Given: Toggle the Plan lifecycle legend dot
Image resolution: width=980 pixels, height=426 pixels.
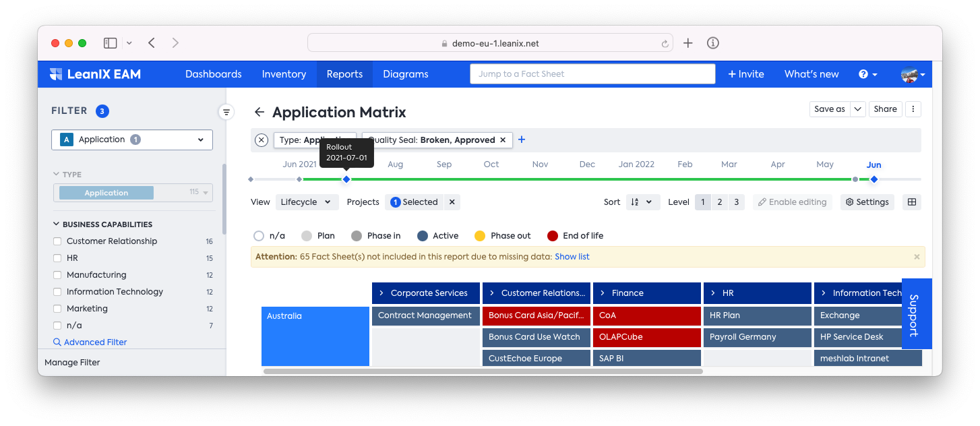Looking at the screenshot, I should coord(307,236).
